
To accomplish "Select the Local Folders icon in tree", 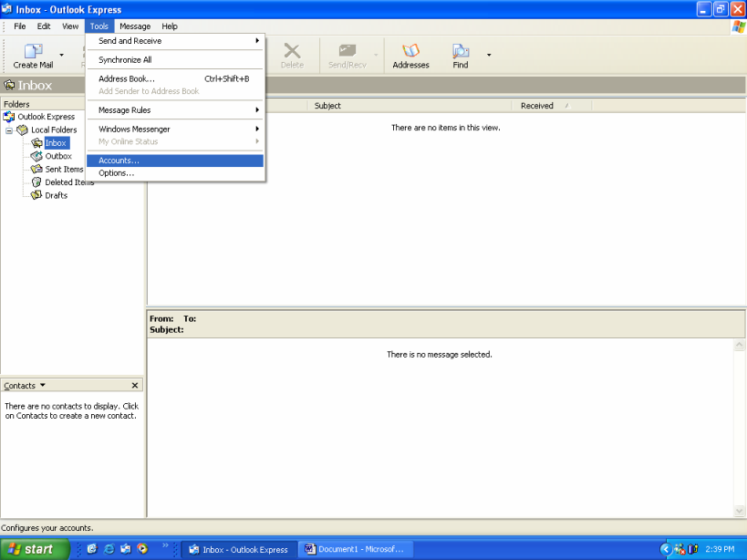I will coord(23,130).
